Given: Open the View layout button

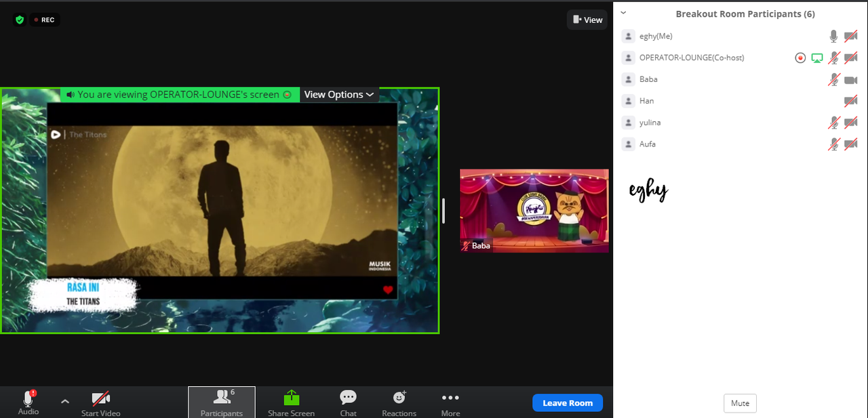Looking at the screenshot, I should click(587, 20).
